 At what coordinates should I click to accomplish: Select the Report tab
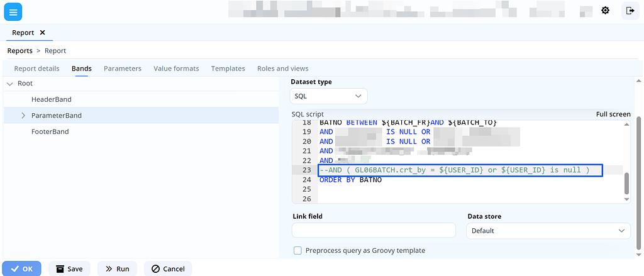pos(23,33)
